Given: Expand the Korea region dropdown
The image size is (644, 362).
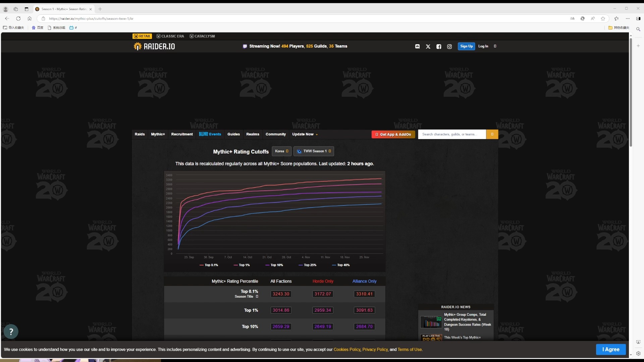Looking at the screenshot, I should coord(281,151).
